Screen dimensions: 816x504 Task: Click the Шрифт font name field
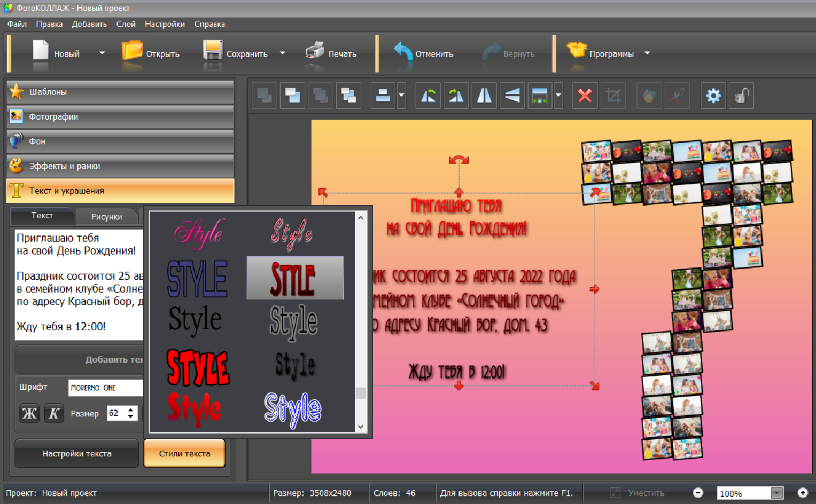pos(106,388)
